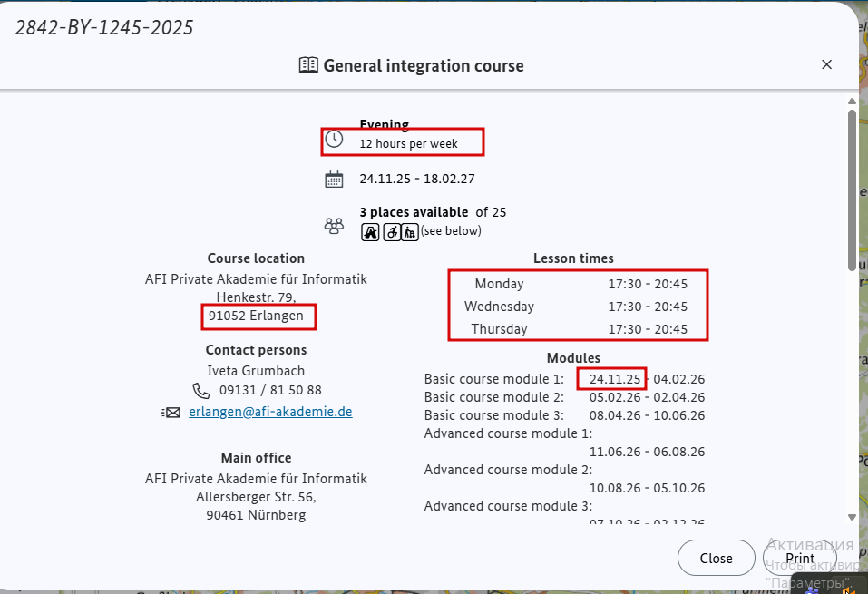Click the Lesson times heading
Screen dimensions: 868x594
tap(573, 258)
